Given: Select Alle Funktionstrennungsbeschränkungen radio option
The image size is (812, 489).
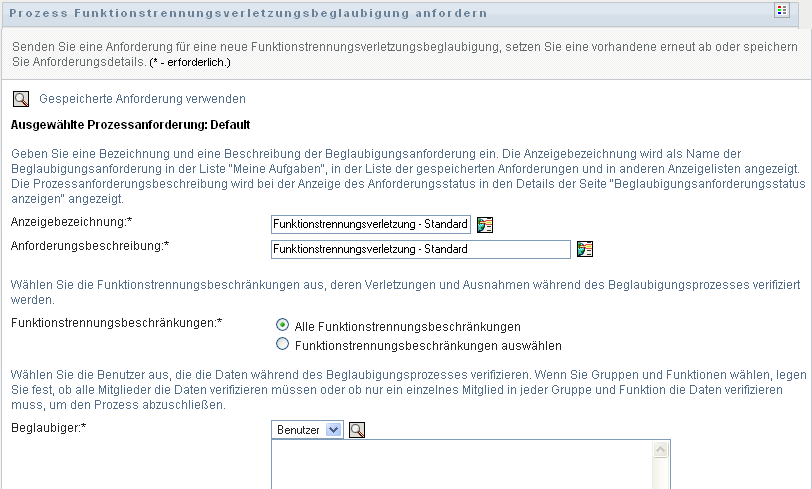Looking at the screenshot, I should coord(282,325).
